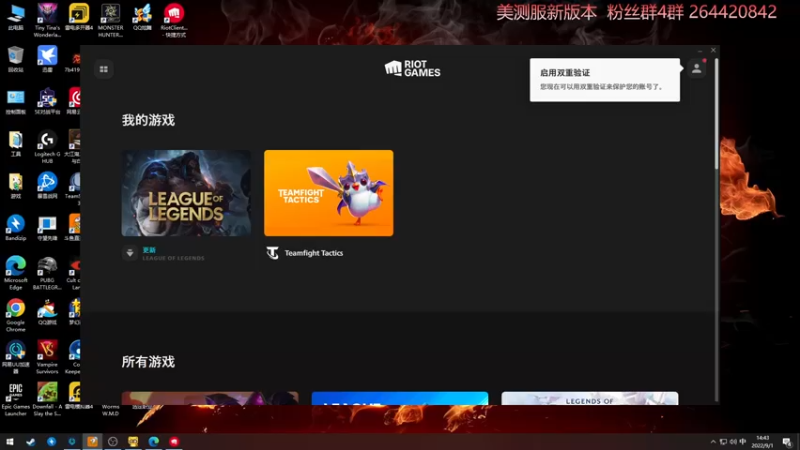Viewport: 800px width, 450px height.
Task: Open Microsoft Edge from the taskbar
Action: [x=154, y=441]
